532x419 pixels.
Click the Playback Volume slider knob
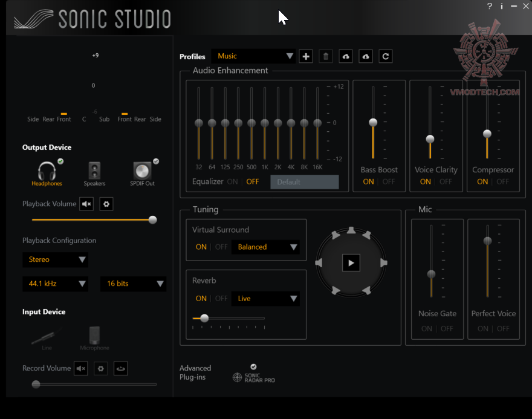[153, 220]
